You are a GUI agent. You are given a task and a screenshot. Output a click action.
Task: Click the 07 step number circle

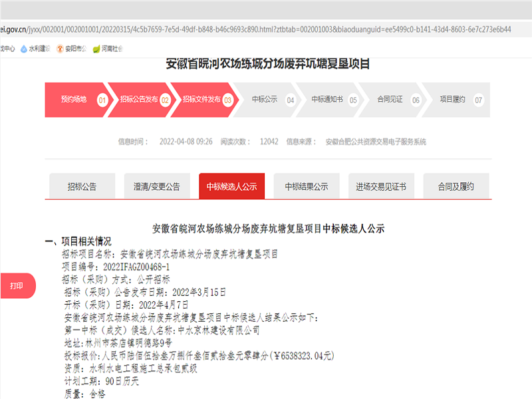click(x=478, y=100)
